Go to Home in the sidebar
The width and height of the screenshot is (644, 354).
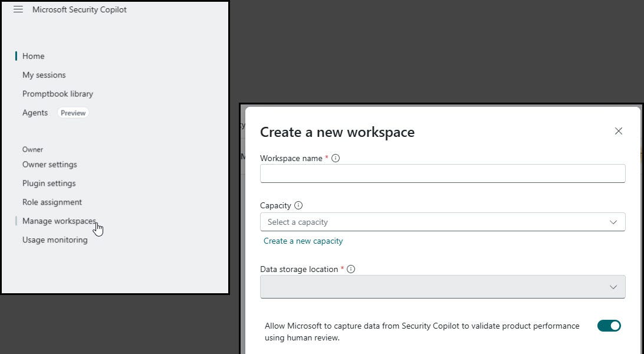point(33,56)
